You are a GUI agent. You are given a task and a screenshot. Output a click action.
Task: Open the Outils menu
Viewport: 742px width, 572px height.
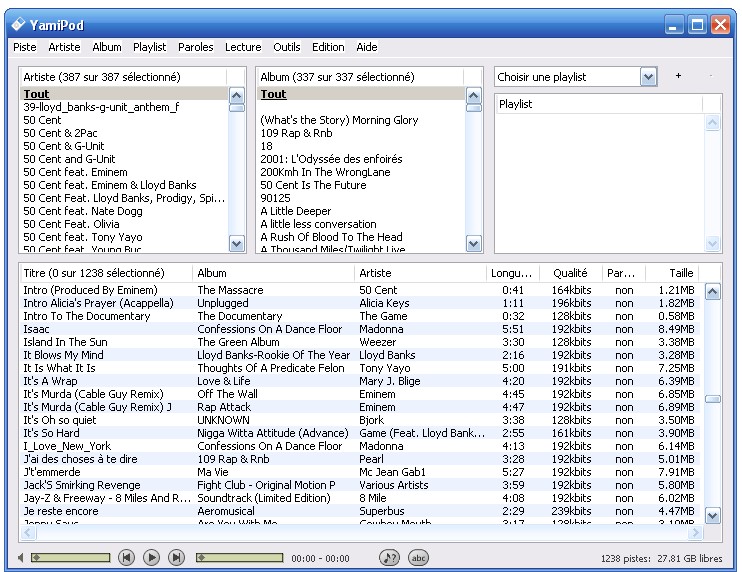click(287, 47)
